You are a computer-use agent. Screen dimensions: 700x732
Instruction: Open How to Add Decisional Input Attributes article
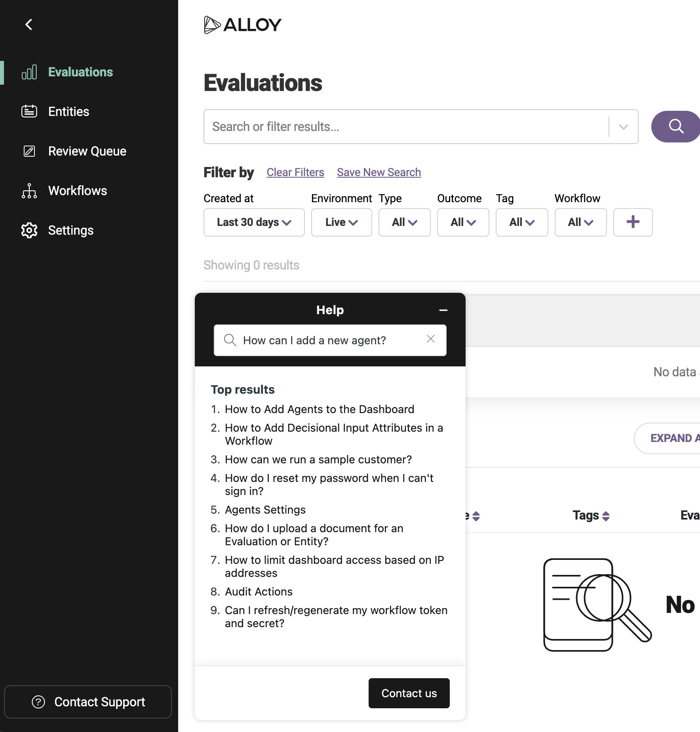point(334,434)
